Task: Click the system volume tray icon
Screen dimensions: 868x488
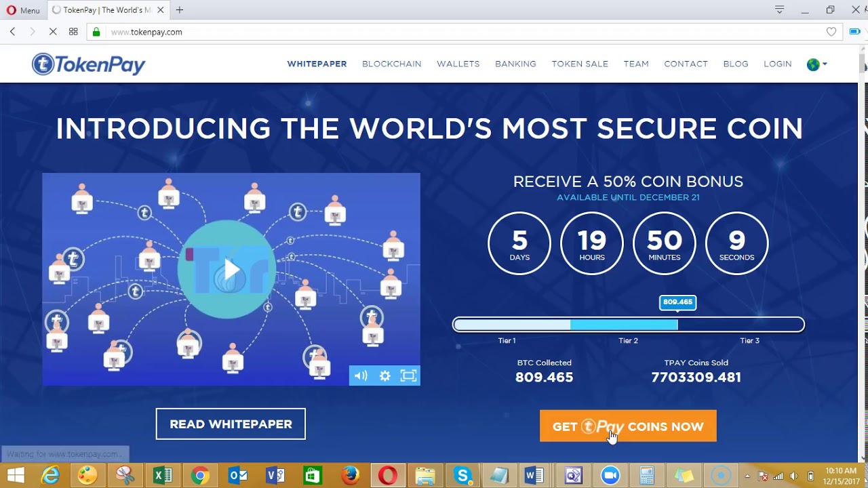Action: 794,476
